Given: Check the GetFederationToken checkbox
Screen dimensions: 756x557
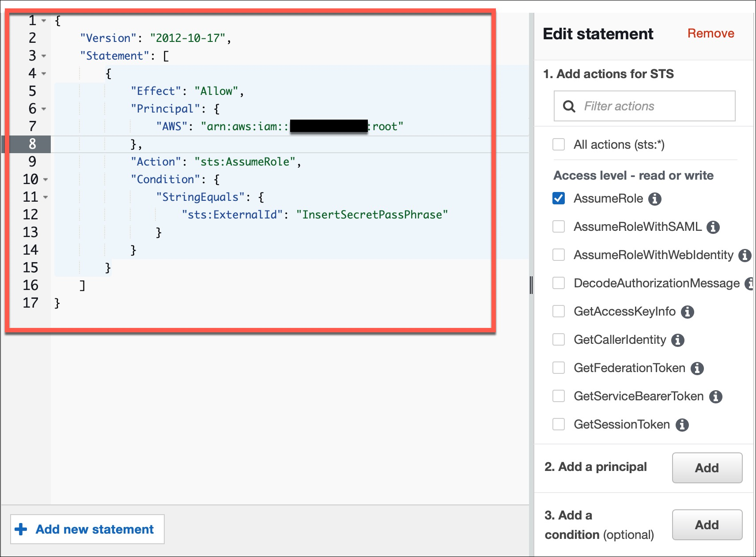Looking at the screenshot, I should 559,368.
